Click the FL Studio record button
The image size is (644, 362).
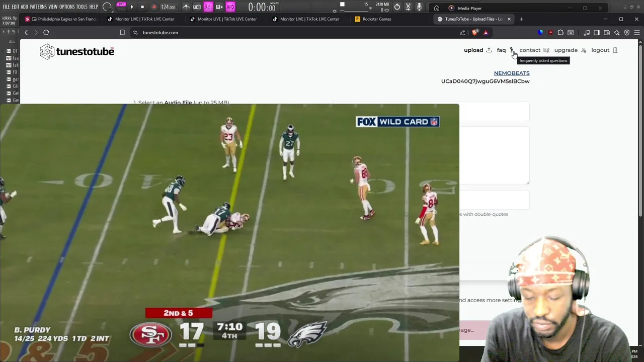pos(154,7)
